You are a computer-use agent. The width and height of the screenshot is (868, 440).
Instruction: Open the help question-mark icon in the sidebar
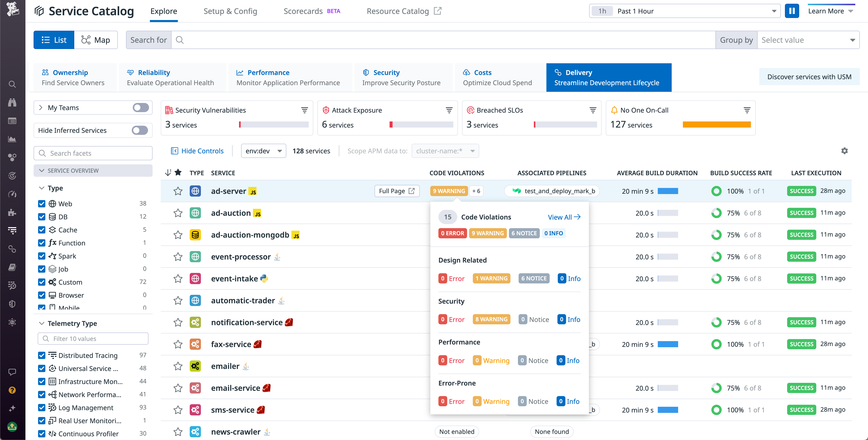[13, 390]
